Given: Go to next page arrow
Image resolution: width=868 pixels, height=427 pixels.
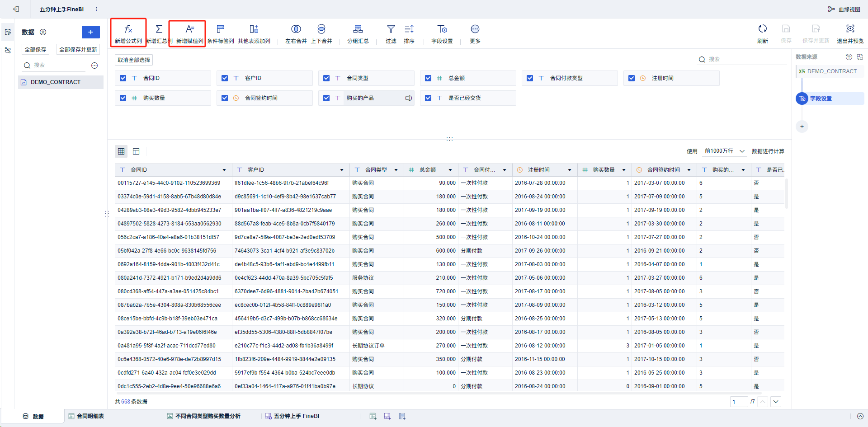Looking at the screenshot, I should click(776, 402).
